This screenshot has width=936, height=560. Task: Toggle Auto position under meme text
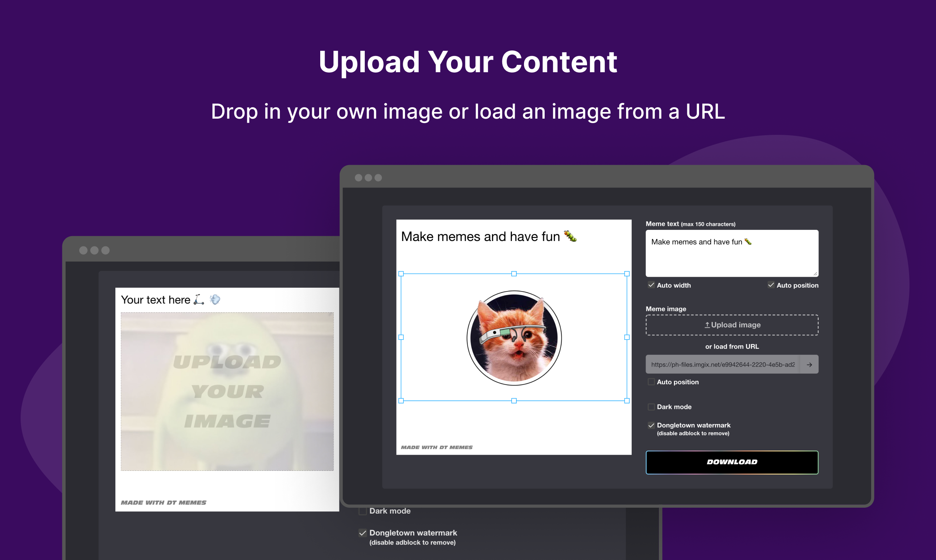tap(771, 285)
